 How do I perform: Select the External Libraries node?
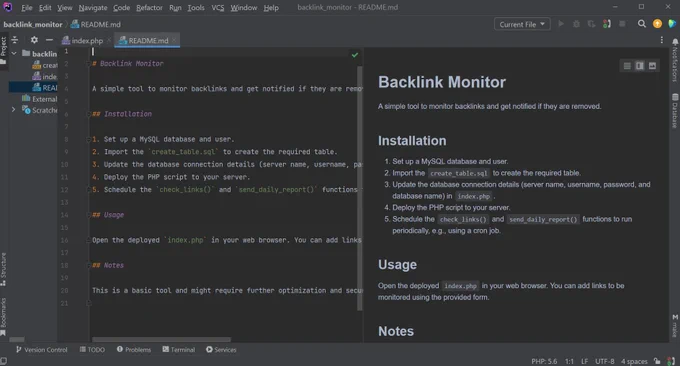[40, 99]
